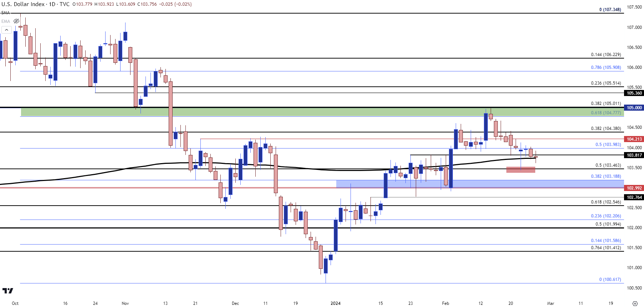Collapse the indicator legend with chevron
Image resolution: width=644 pixels, height=307 pixels.
pos(6,30)
